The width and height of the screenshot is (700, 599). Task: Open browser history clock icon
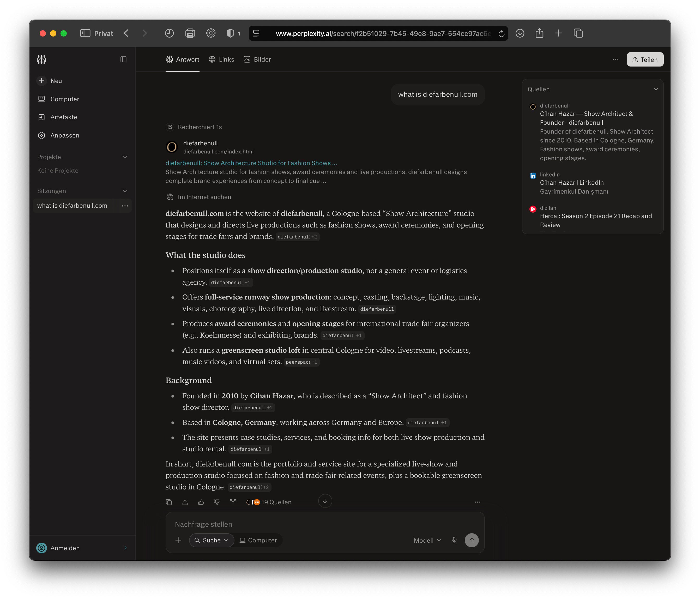(x=169, y=33)
